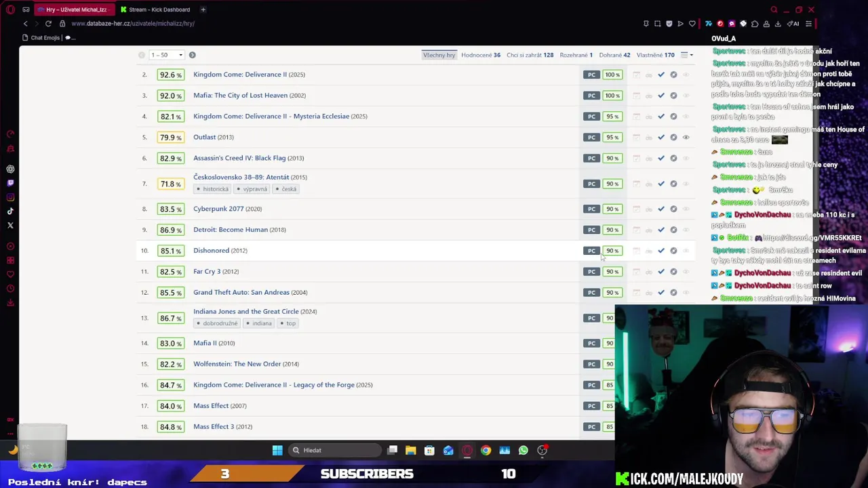868x488 pixels.
Task: Click the 92.6 % rating box
Action: (x=170, y=75)
